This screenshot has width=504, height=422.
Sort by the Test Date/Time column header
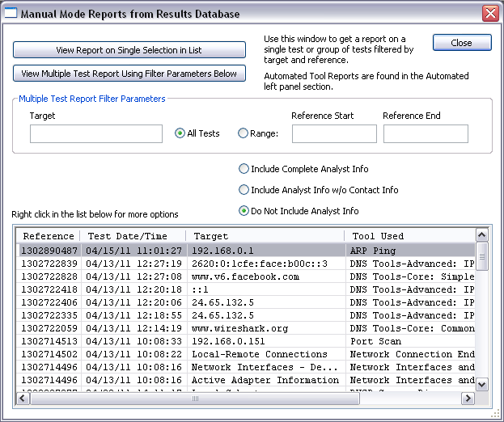133,236
